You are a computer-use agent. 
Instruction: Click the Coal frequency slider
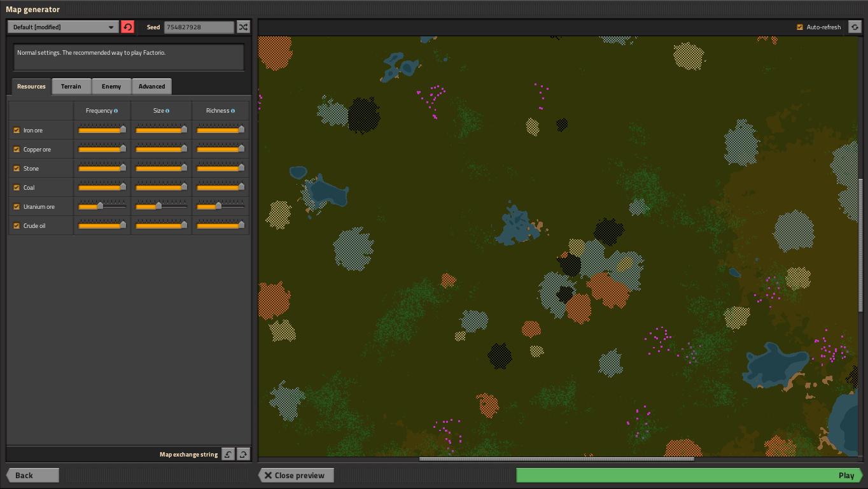click(102, 187)
